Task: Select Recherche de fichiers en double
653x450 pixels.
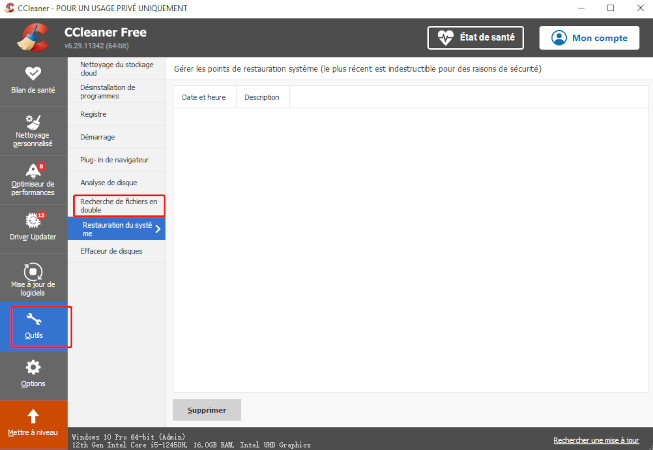Action: click(119, 206)
